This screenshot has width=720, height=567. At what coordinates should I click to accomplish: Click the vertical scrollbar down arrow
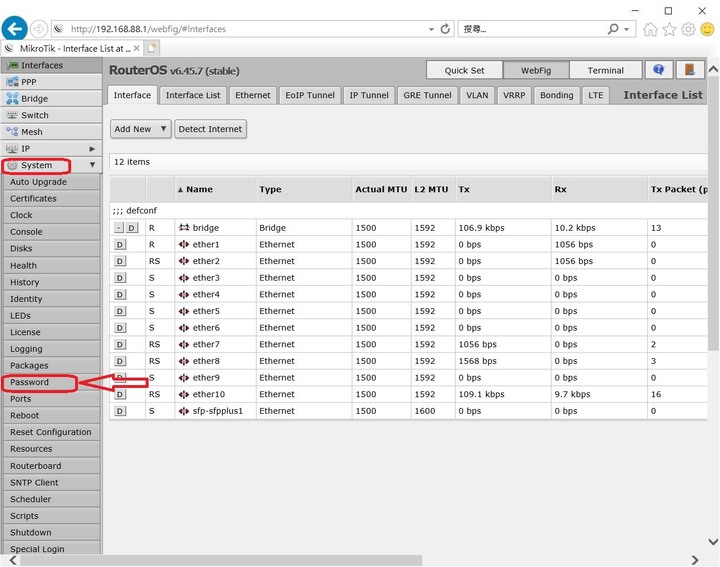tap(713, 541)
